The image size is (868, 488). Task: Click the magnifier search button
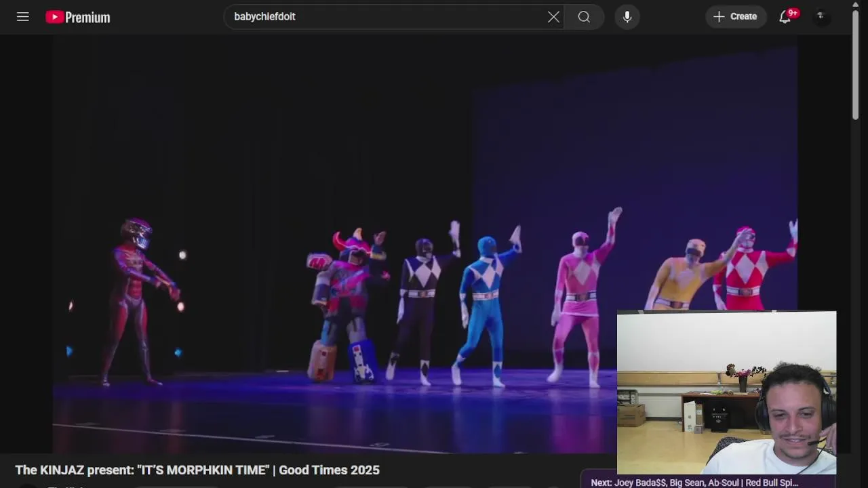pos(584,17)
